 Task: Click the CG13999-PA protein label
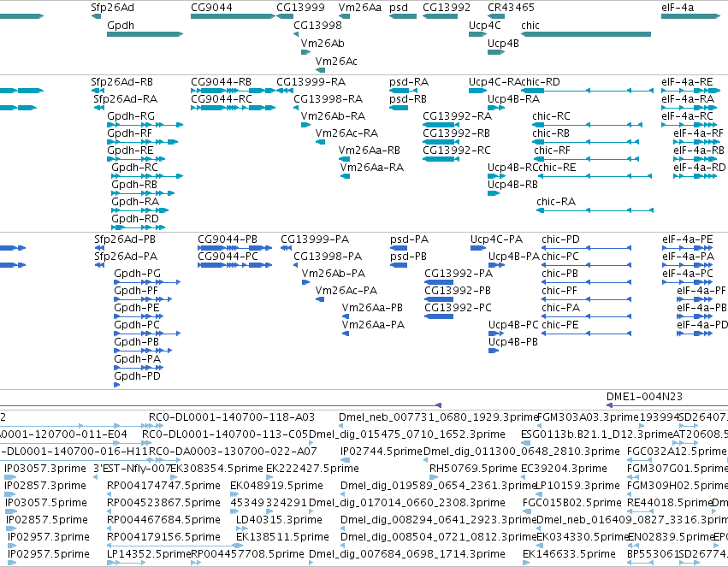(x=314, y=239)
